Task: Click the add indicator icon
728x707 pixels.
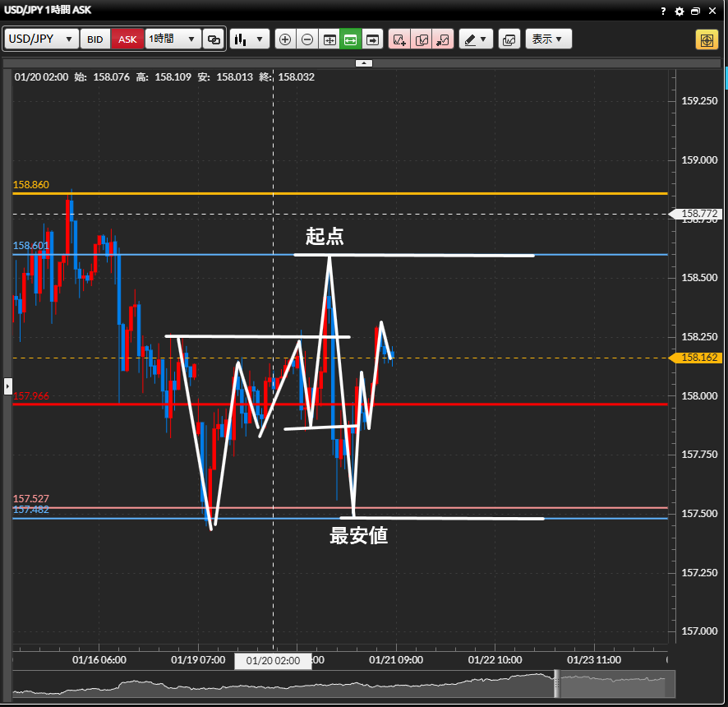Action: [399, 39]
